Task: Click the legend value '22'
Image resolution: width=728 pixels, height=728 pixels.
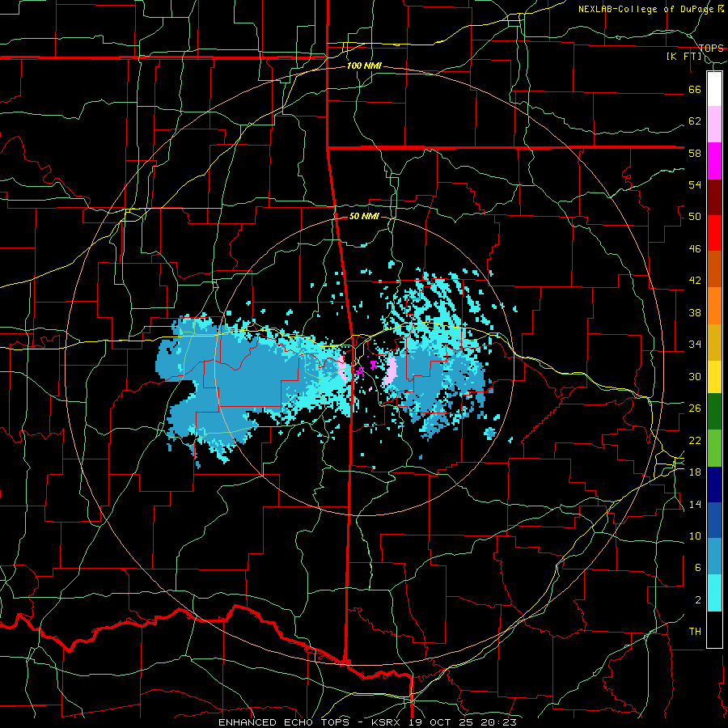Action: click(x=695, y=440)
